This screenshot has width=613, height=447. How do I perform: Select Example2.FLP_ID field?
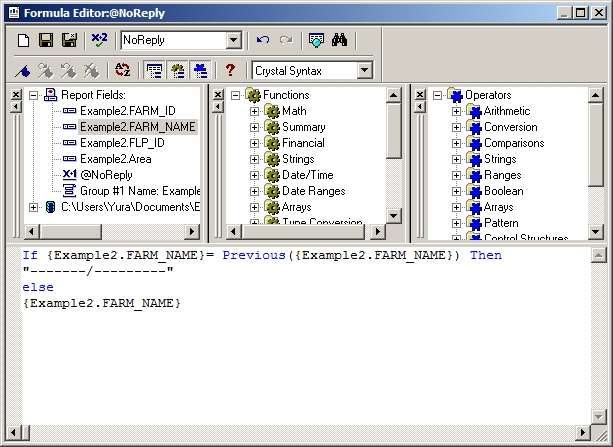coord(122,143)
